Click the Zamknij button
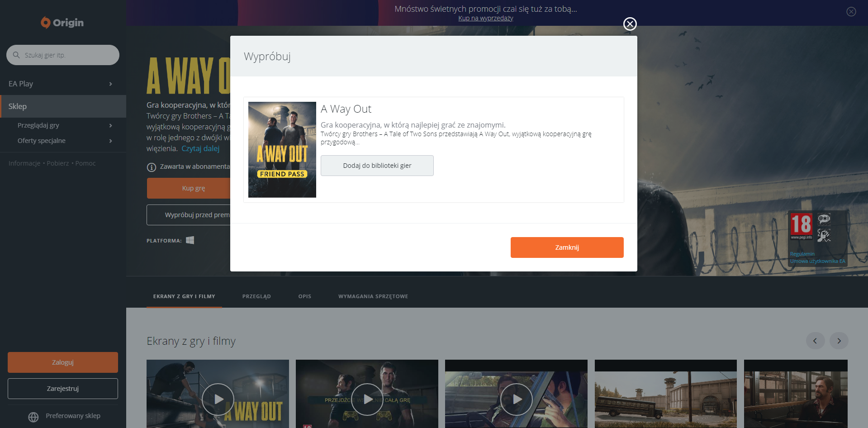Viewport: 868px width, 428px height. [x=567, y=247]
